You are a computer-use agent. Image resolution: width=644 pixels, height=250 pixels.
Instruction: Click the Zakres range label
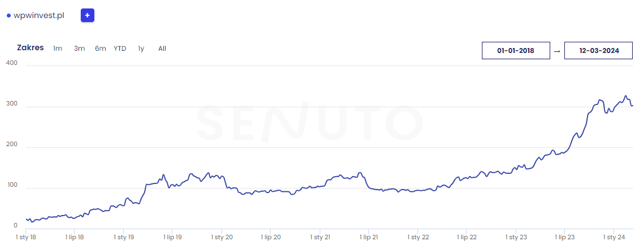click(31, 47)
